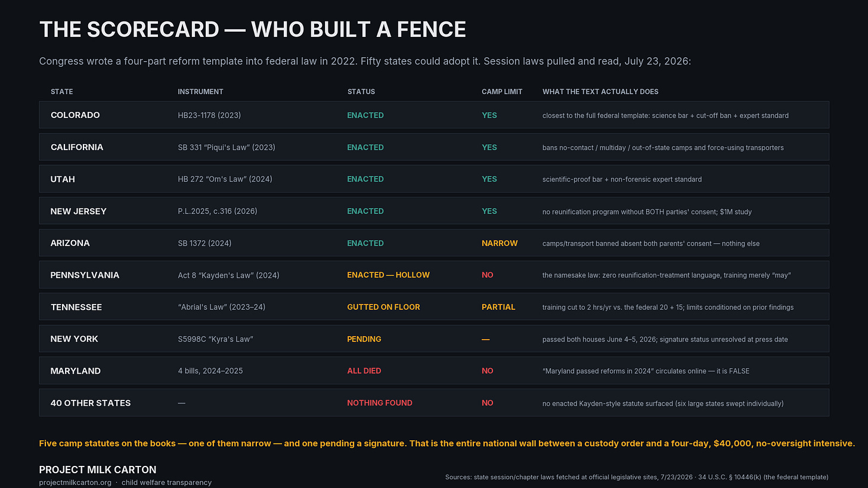868x488 pixels.
Task: Click the PARTIAL camp limit for Tennessee
Action: pos(498,307)
